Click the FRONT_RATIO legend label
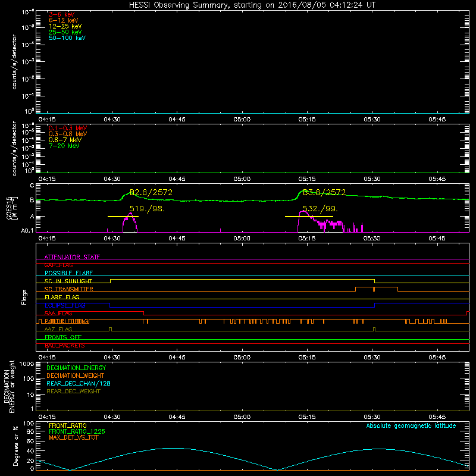Screen dimensions: 476x476 [68, 425]
